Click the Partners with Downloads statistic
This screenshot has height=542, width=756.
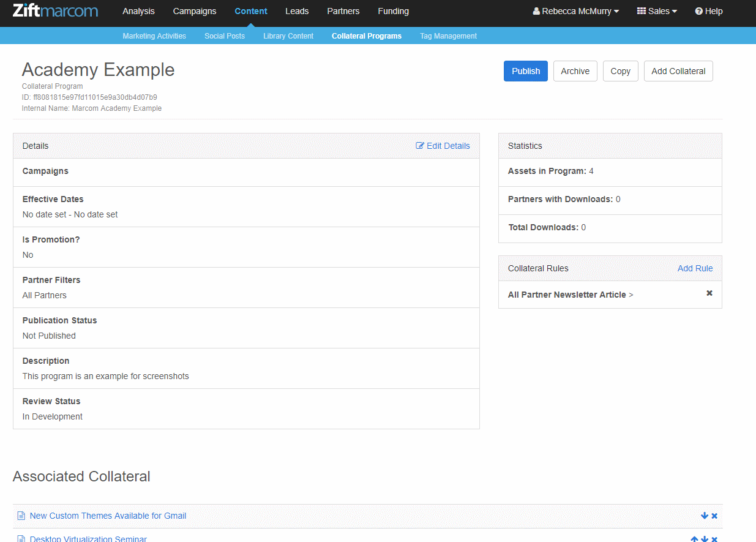564,199
